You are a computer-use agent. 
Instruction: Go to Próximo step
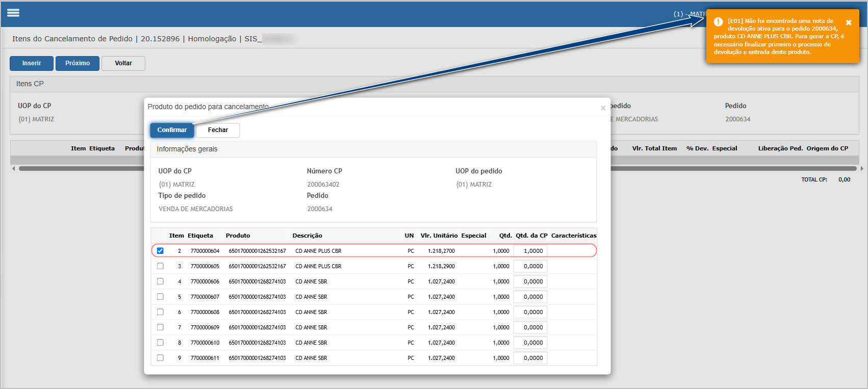78,63
